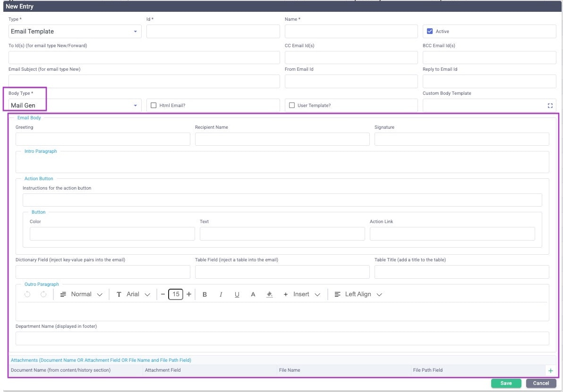
Task: Toggle bold formatting in Outro Paragraph
Action: tap(205, 294)
